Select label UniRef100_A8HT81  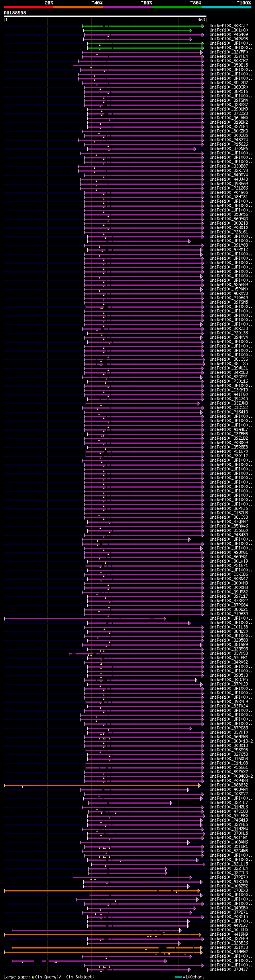[229, 197]
